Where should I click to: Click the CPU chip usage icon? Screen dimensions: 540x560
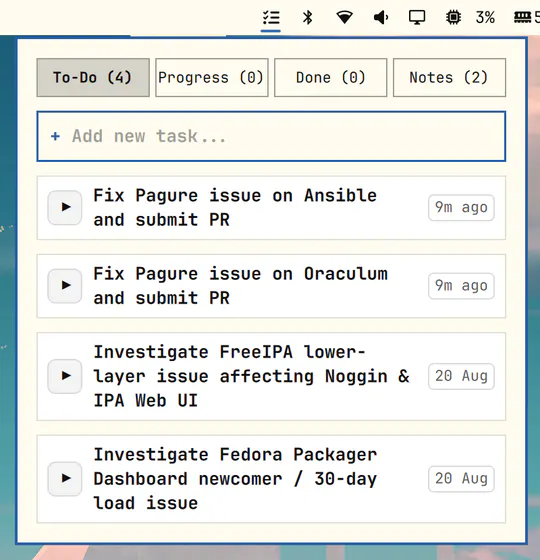(453, 17)
